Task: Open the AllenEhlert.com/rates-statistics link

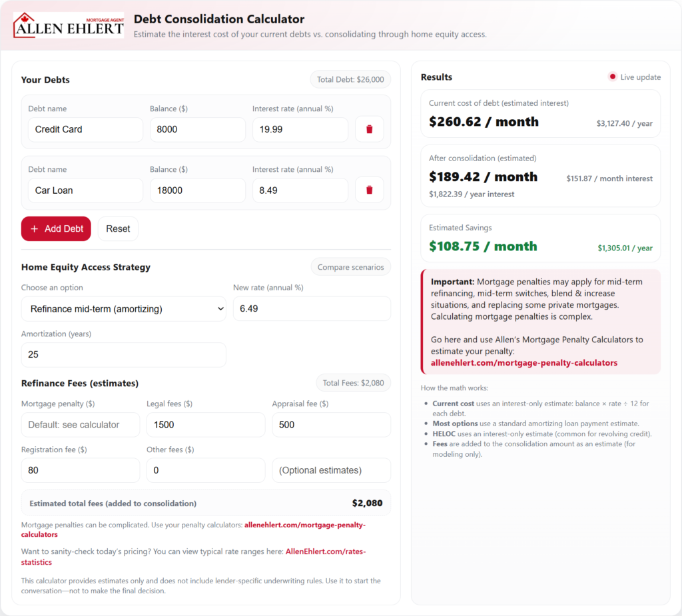Action: [326, 551]
